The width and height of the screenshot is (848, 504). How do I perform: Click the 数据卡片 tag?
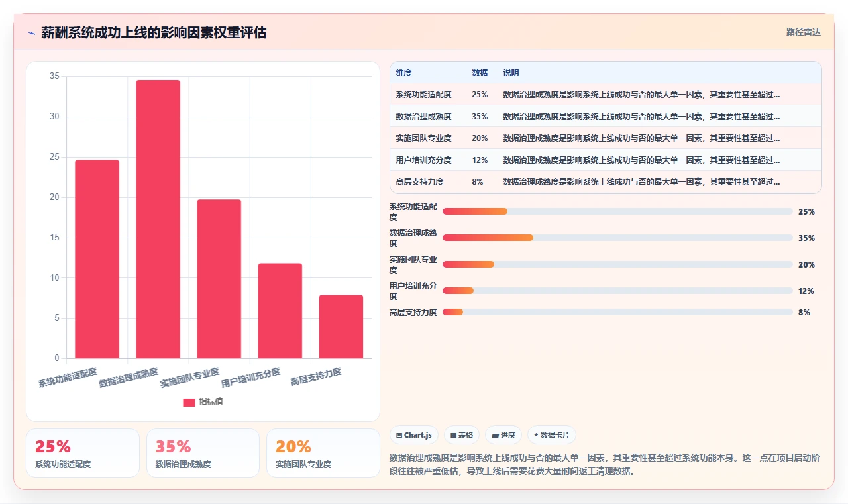[552, 435]
